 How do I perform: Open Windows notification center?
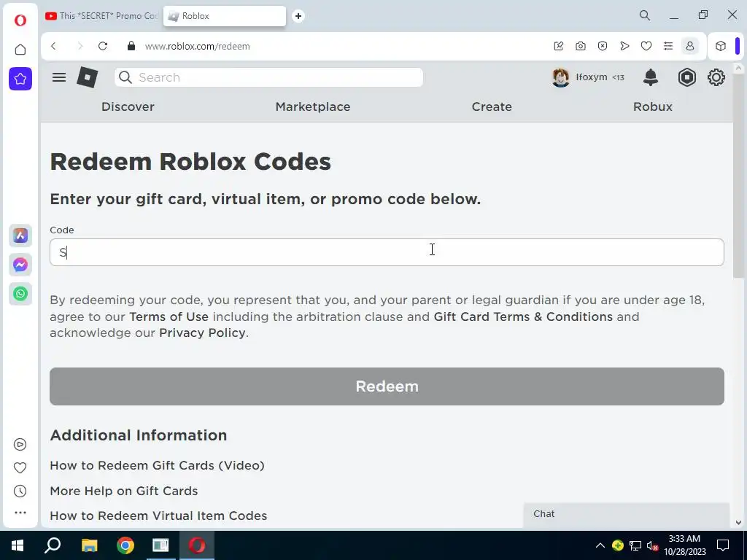(723, 545)
